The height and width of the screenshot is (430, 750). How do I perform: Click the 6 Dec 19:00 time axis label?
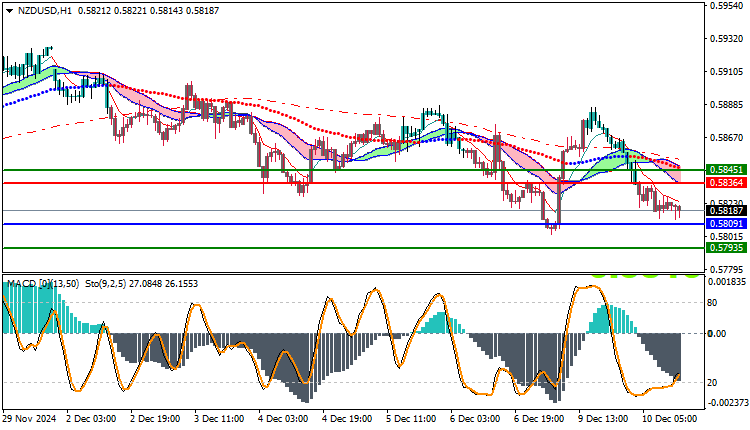pyautogui.click(x=539, y=419)
